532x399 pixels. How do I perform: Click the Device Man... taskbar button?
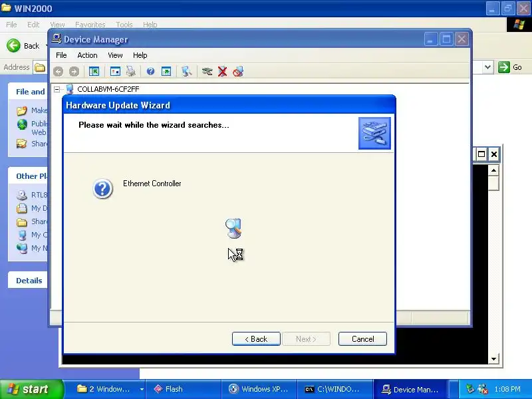[410, 389]
